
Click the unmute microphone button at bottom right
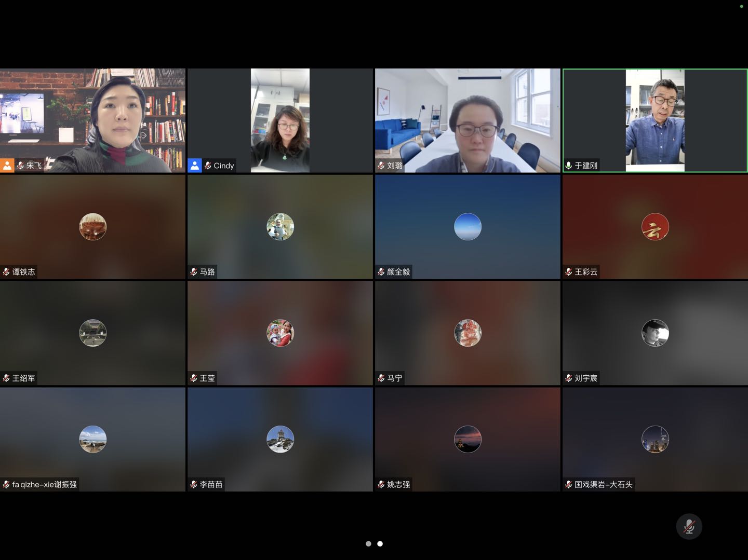coord(689,526)
